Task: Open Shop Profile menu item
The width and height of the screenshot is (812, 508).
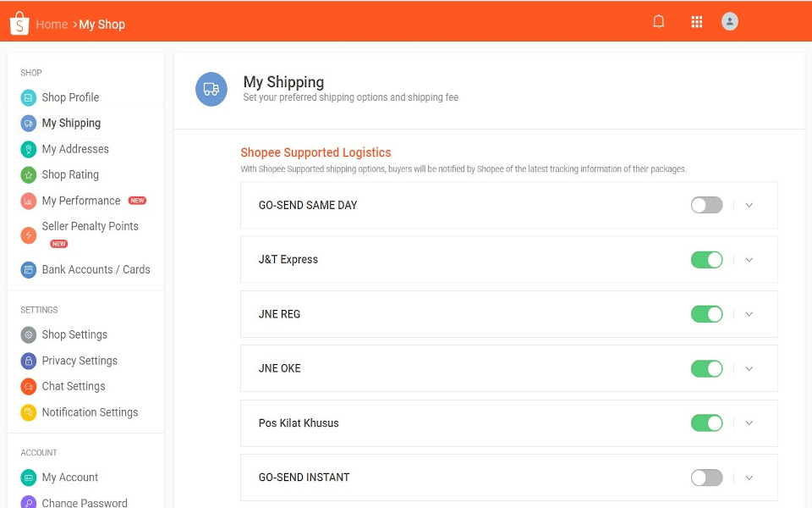Action: click(x=70, y=97)
